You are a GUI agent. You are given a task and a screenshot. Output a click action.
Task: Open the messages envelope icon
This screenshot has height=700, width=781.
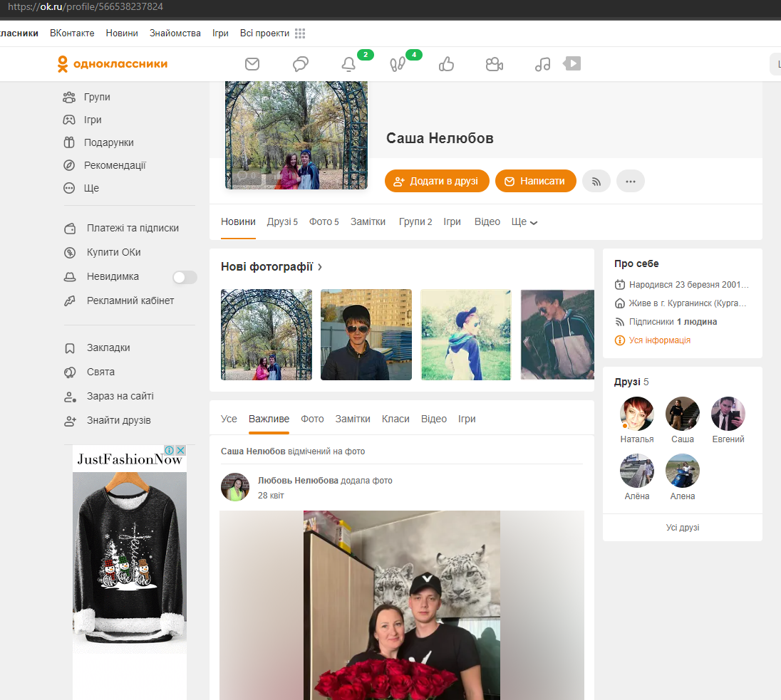coord(252,64)
